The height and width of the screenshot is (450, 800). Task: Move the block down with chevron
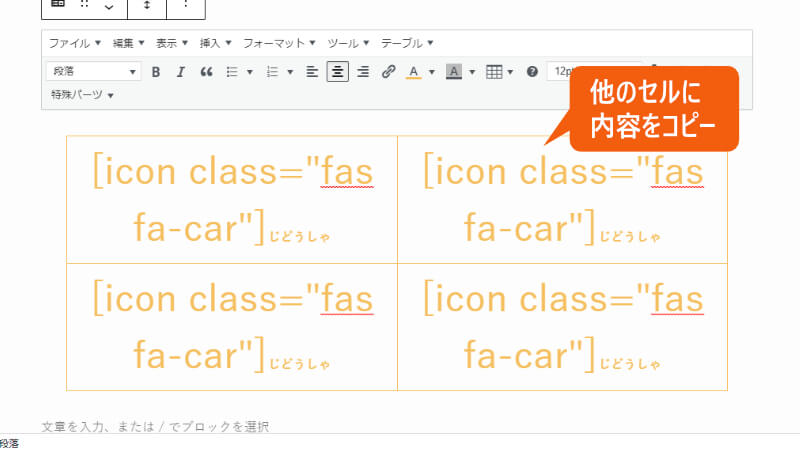tap(109, 7)
